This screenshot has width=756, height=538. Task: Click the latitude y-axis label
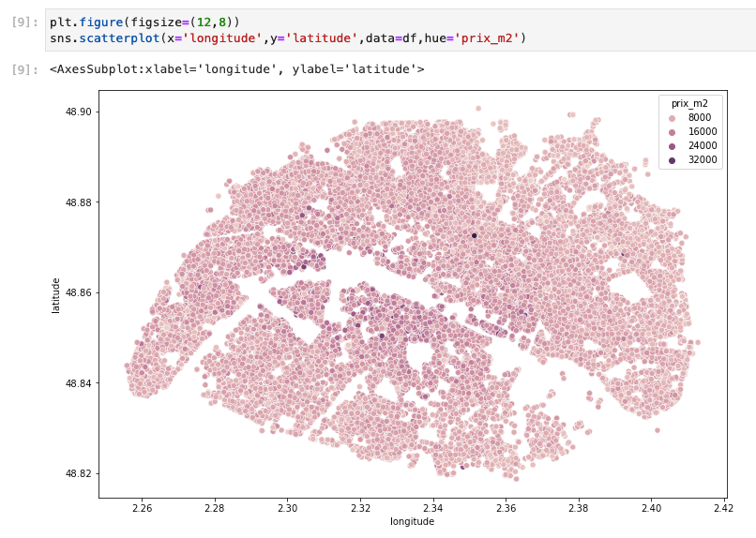tap(56, 296)
